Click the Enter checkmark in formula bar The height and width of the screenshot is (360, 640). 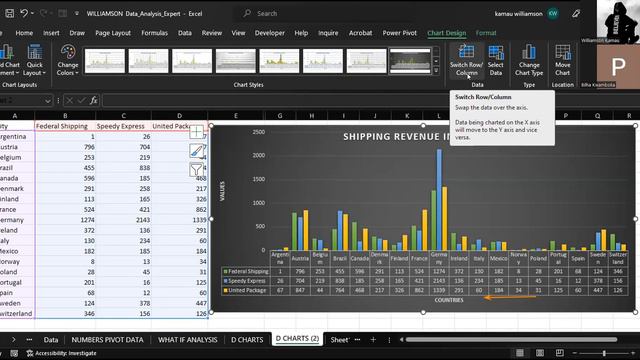tap(82, 100)
